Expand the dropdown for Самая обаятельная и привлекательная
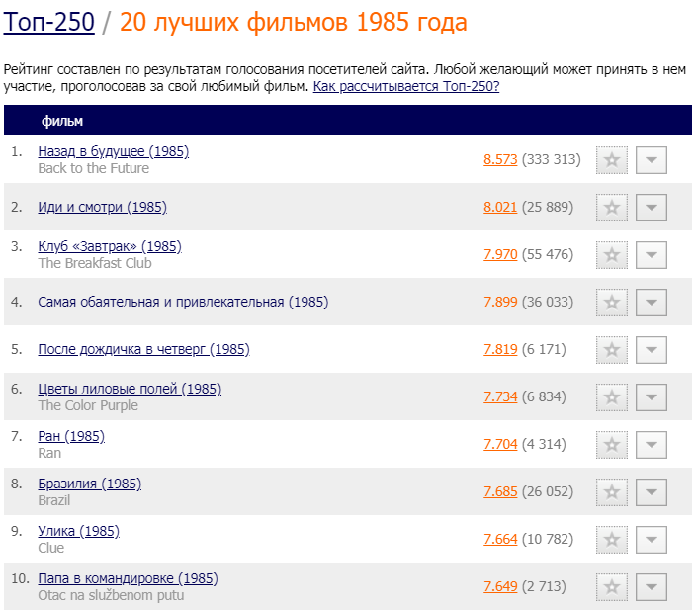Screen dimensions: 697x616 [x=652, y=303]
